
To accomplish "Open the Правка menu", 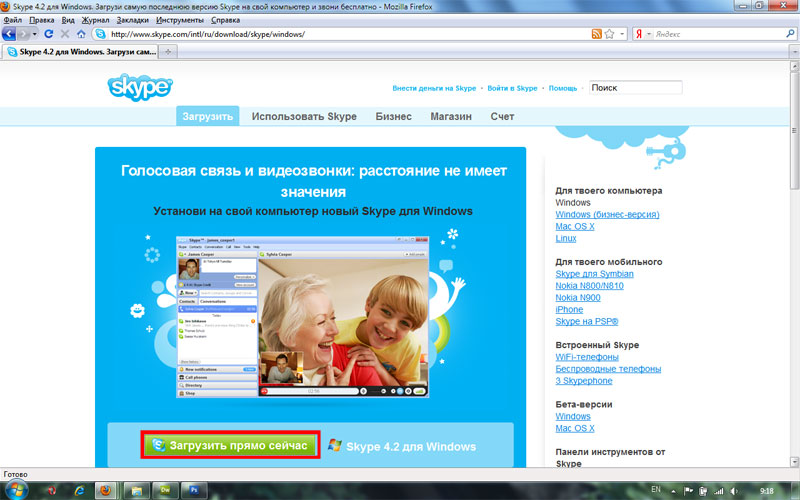I will (42, 20).
